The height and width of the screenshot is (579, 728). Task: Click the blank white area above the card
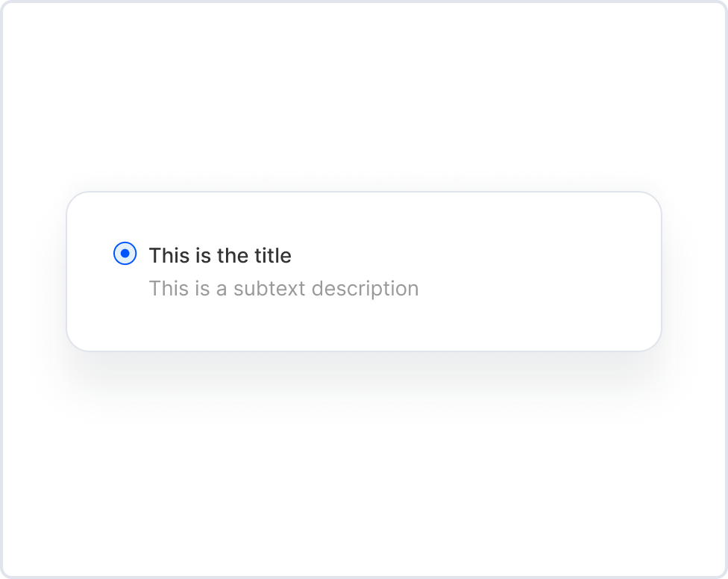364,97
